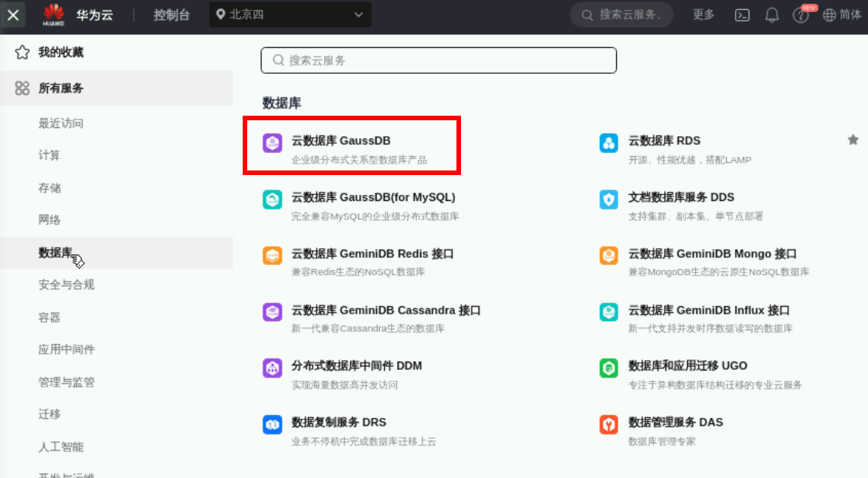Click the purple GaussDB icon

[x=272, y=143]
